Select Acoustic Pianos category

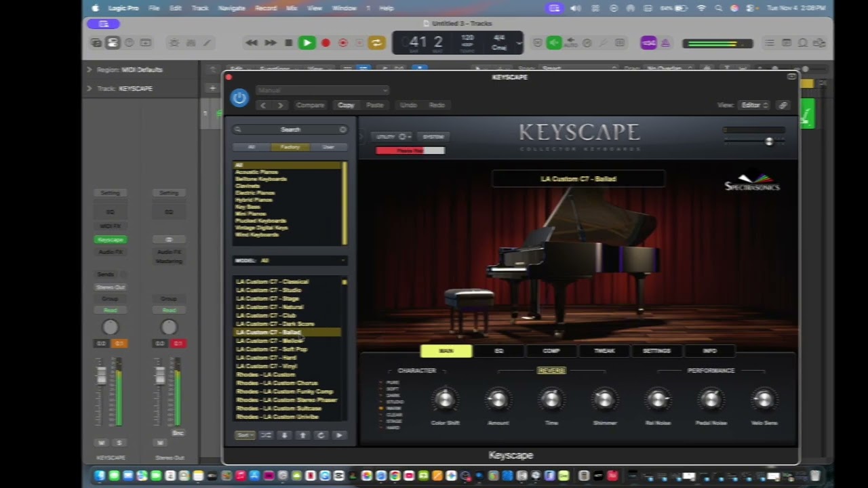(256, 172)
